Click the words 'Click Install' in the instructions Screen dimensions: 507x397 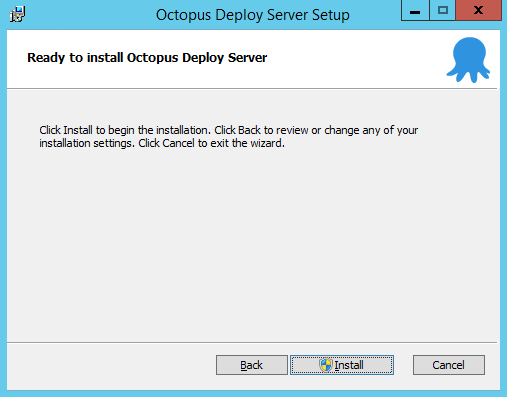[x=66, y=130]
